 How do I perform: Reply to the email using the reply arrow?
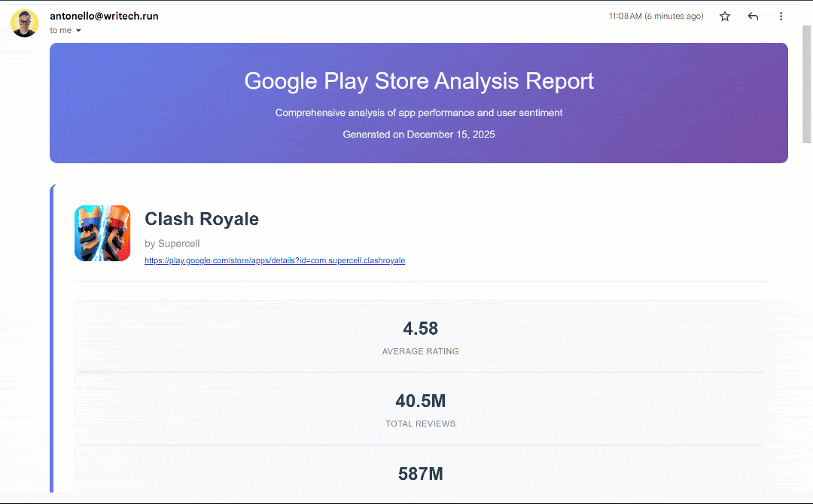coord(753,16)
